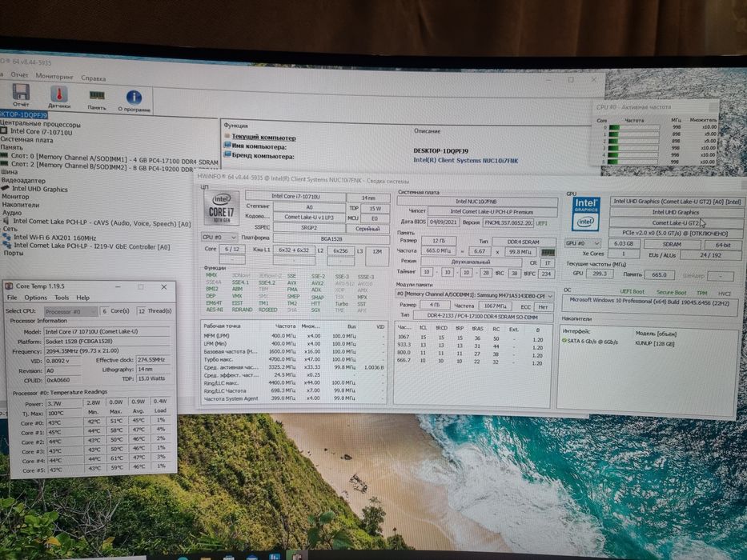Screen dimensions: 747x560
Task: Open the CPU #0 dropdown in the summary window
Action: [219, 237]
